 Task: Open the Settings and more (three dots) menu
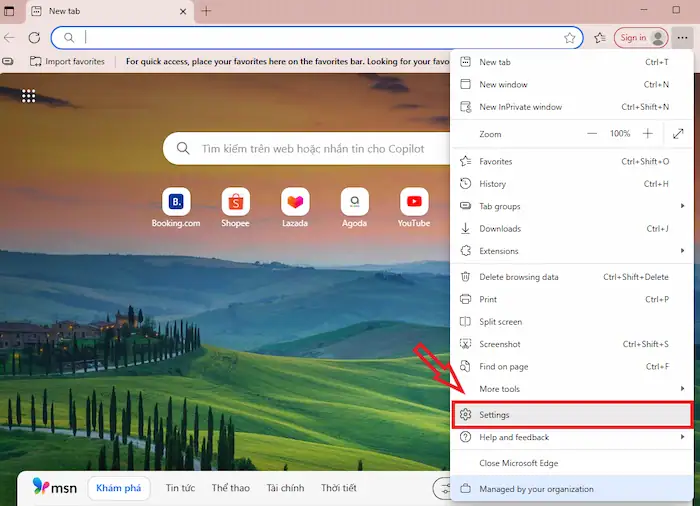click(682, 38)
